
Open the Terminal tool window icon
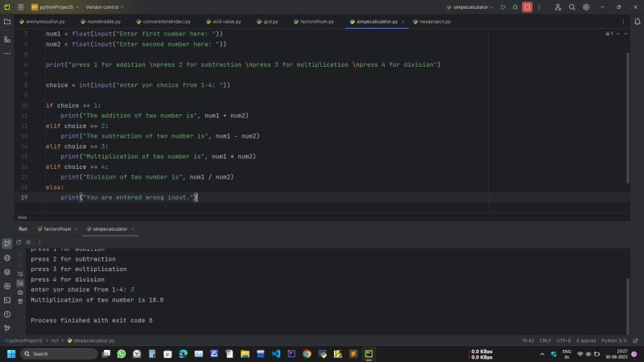click(x=7, y=300)
